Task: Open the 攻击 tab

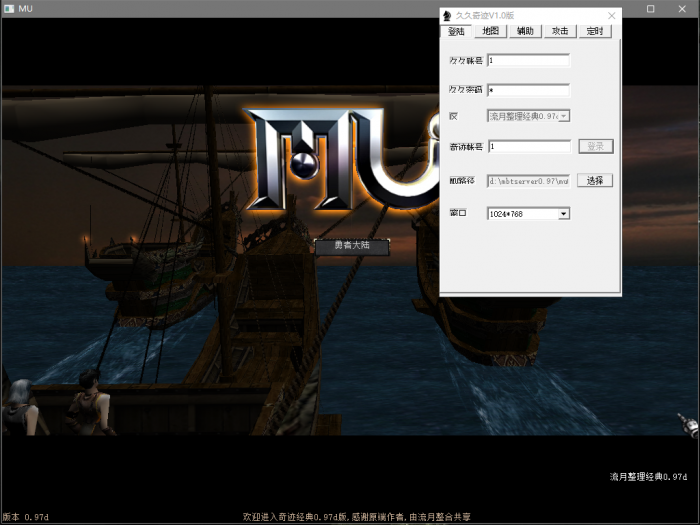Action: click(560, 31)
